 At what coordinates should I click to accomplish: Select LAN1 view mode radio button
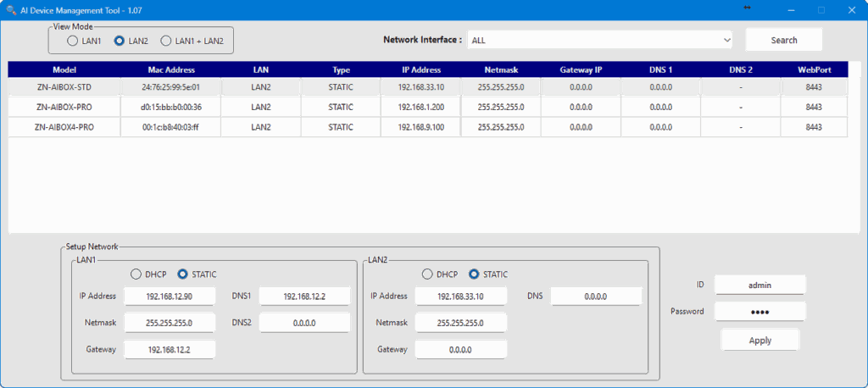73,41
